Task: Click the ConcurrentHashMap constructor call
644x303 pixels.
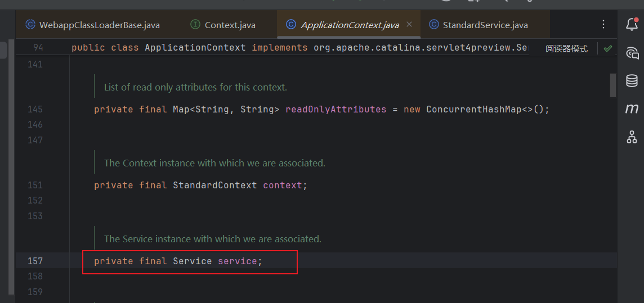Action: 473,109
